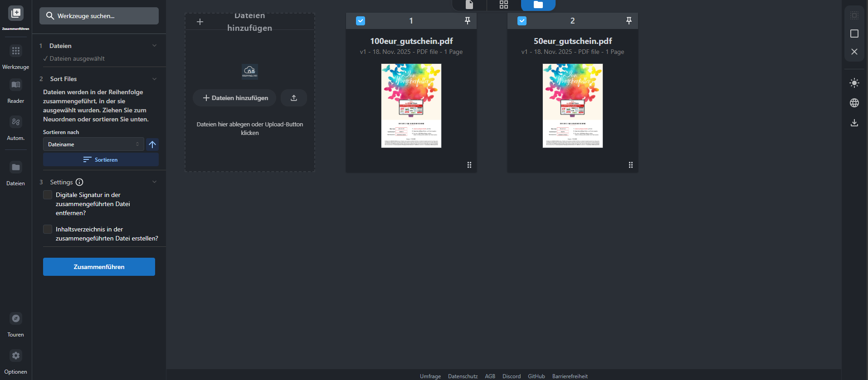Open the GitHub footer link
The height and width of the screenshot is (380, 868).
(536, 376)
